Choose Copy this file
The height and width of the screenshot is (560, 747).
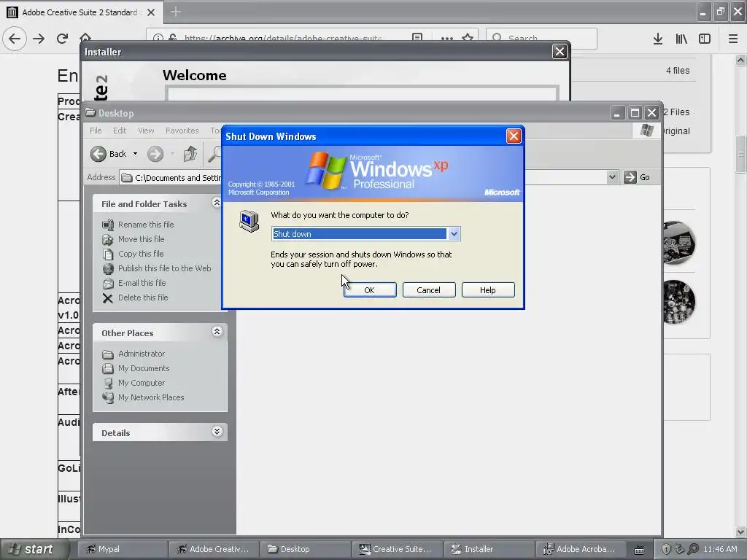[141, 254]
